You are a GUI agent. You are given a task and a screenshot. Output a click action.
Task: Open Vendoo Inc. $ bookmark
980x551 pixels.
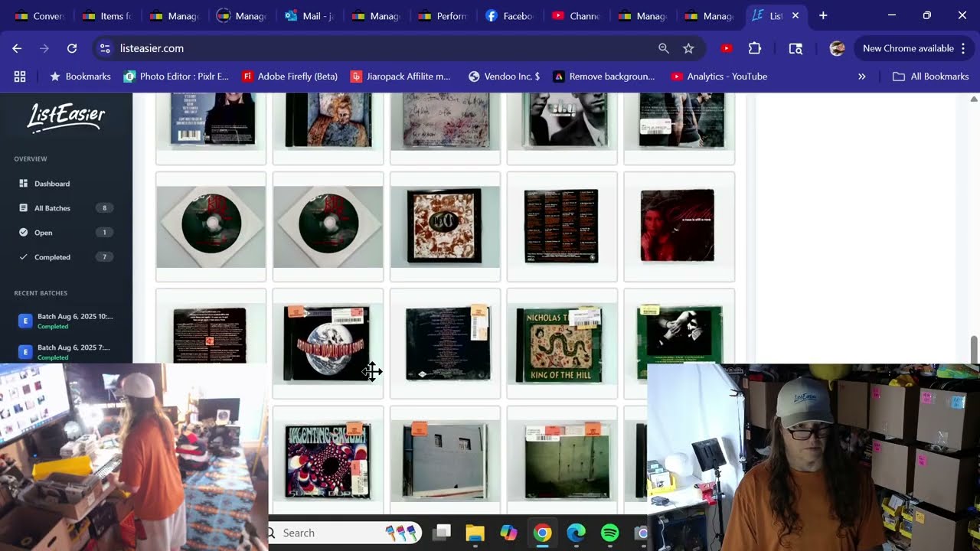tap(504, 77)
